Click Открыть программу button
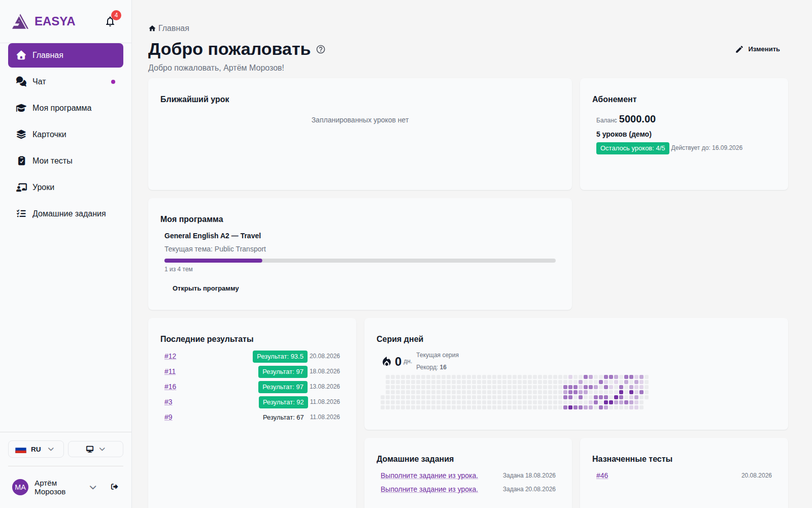This screenshot has width=812, height=508. coord(206,289)
